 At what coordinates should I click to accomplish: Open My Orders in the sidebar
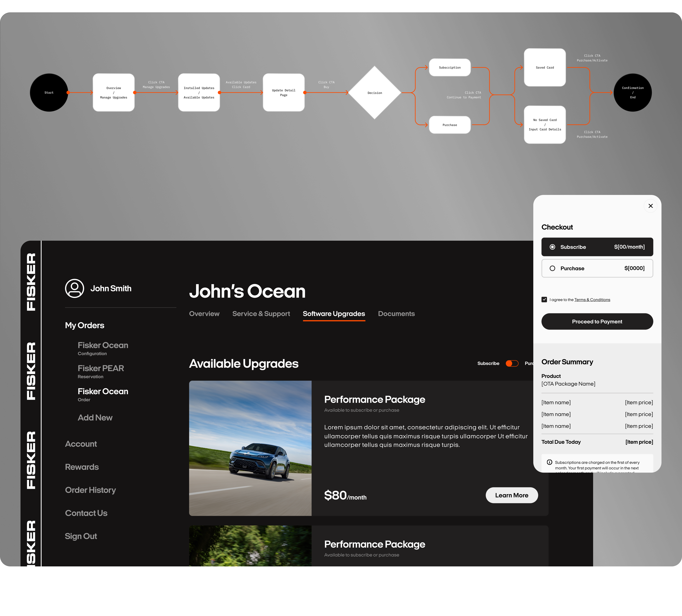(x=85, y=325)
